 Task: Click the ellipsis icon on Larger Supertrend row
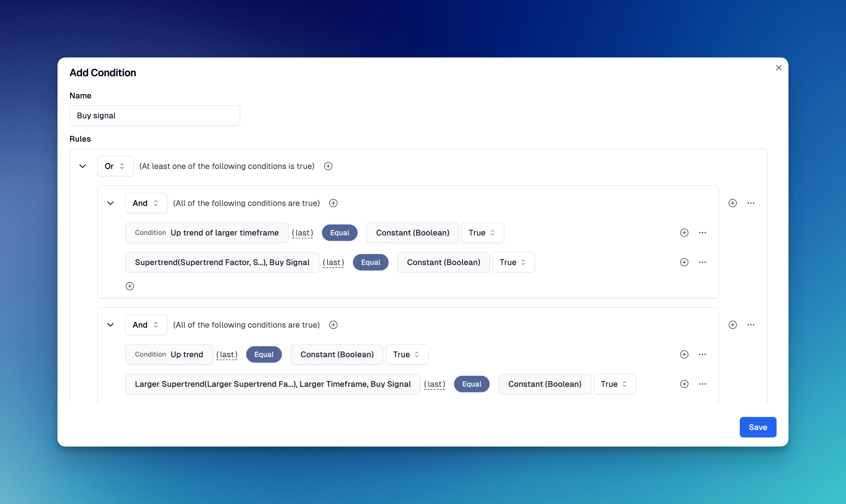[x=703, y=384]
